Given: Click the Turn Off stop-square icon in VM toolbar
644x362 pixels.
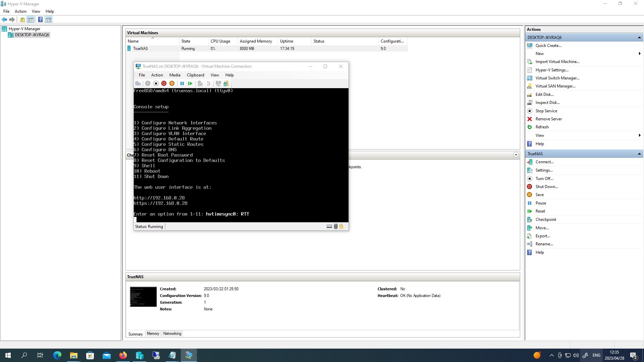Looking at the screenshot, I should pos(156,83).
